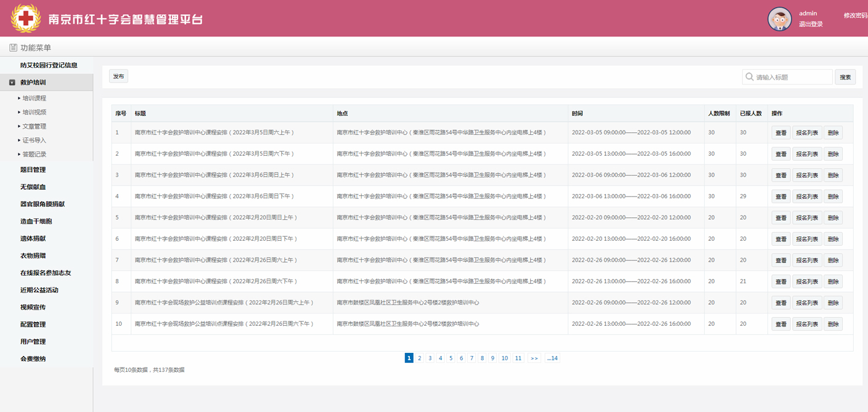868x412 pixels.
Task: Delete the row 8 course entry
Action: click(833, 281)
